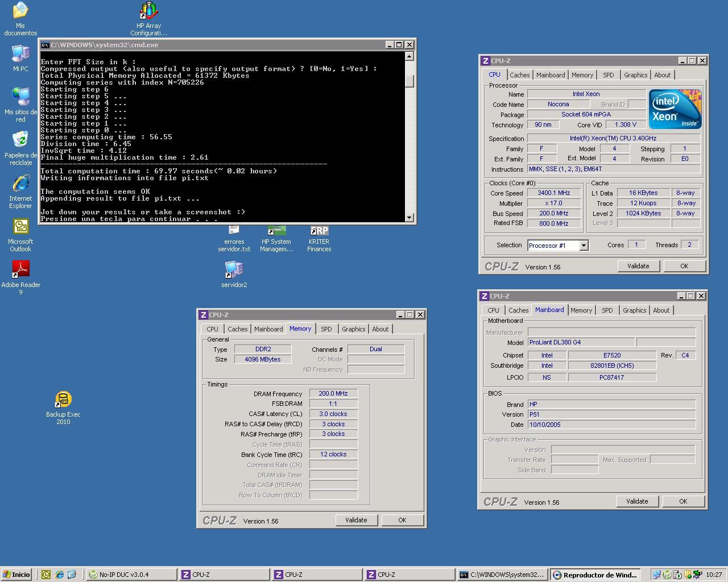The image size is (728, 582).
Task: Click OK in Mainboard window
Action: point(683,501)
